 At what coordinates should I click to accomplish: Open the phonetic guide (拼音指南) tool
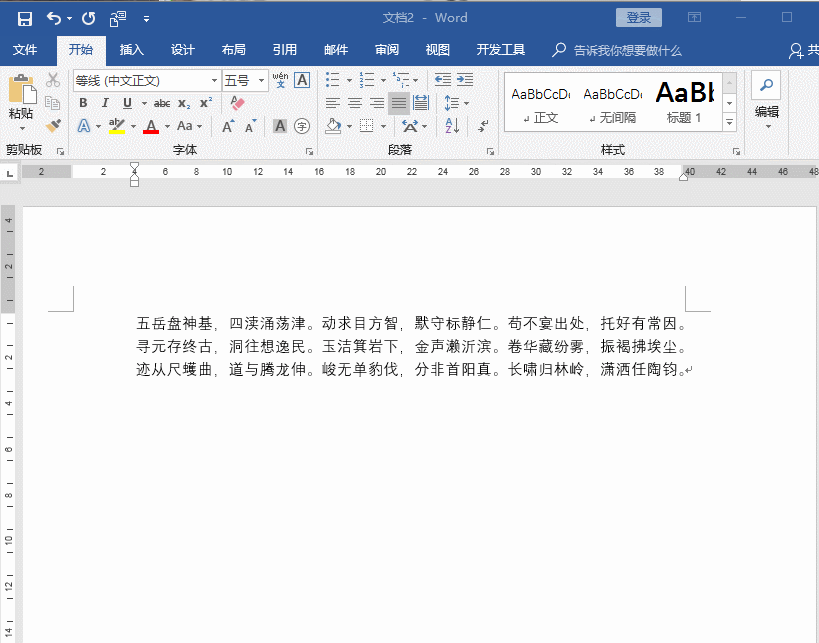click(280, 78)
